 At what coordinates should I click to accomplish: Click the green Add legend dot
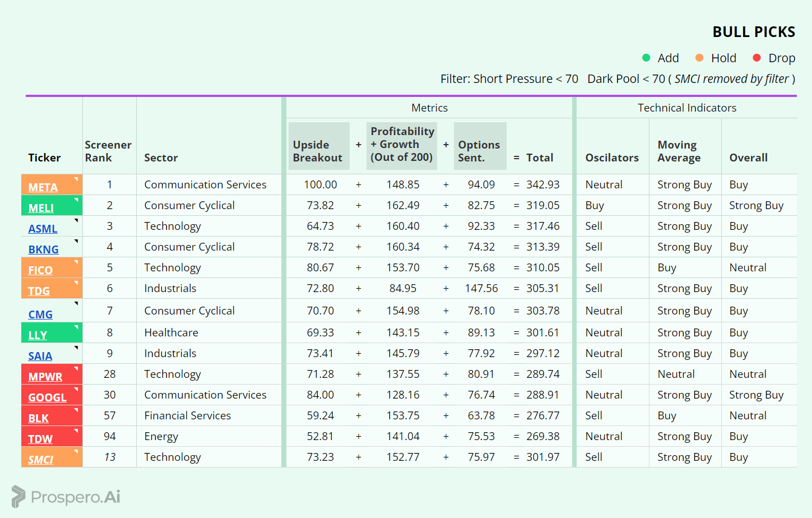pyautogui.click(x=646, y=58)
